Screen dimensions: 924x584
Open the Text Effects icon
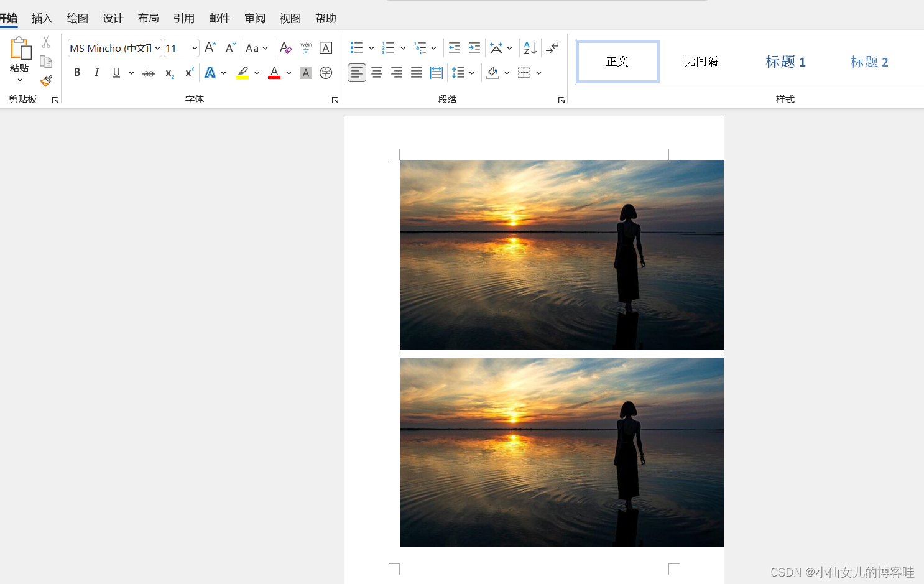click(210, 73)
